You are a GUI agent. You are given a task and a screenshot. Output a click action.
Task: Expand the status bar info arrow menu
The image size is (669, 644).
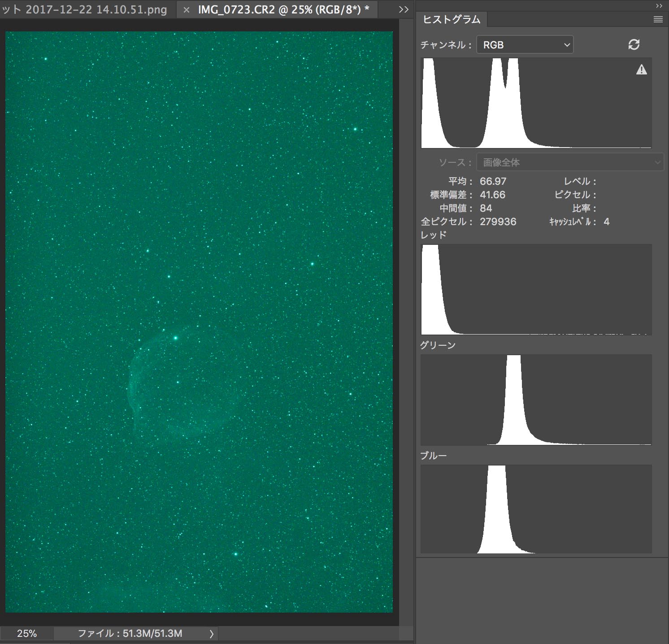pos(212,633)
